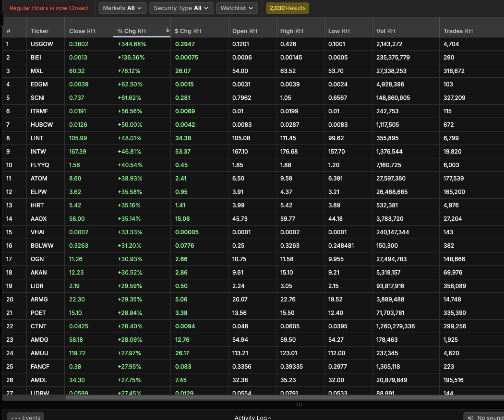The height and width of the screenshot is (420, 504).
Task: Select the INTW ticker
Action: pos(38,152)
